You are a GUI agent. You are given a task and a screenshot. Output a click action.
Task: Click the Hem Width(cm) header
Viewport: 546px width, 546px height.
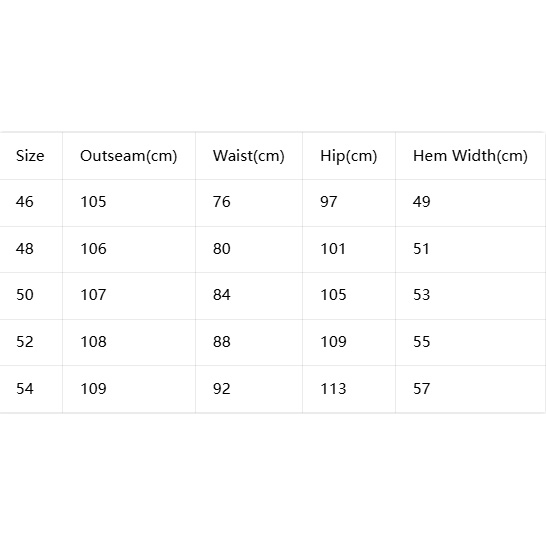click(x=470, y=156)
